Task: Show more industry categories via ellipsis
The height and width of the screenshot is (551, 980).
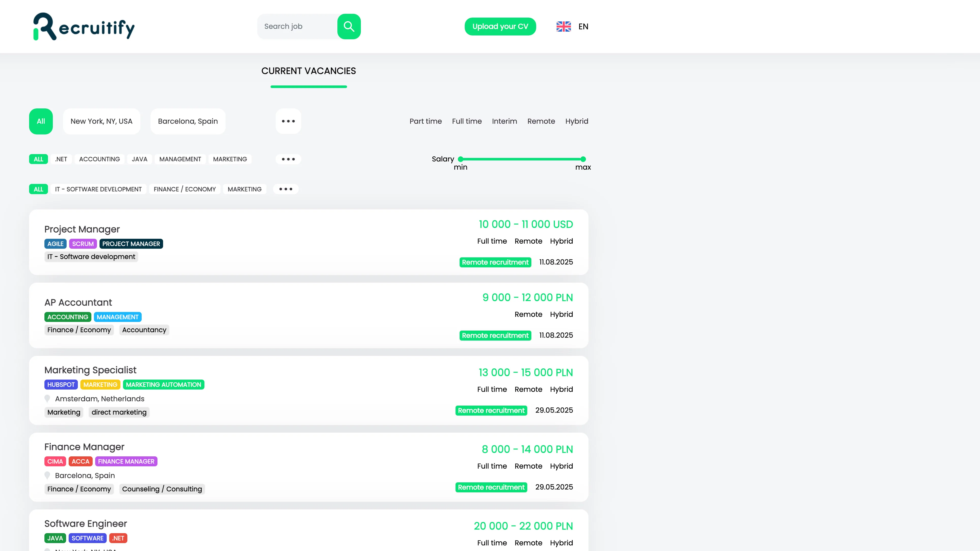Action: pos(285,189)
